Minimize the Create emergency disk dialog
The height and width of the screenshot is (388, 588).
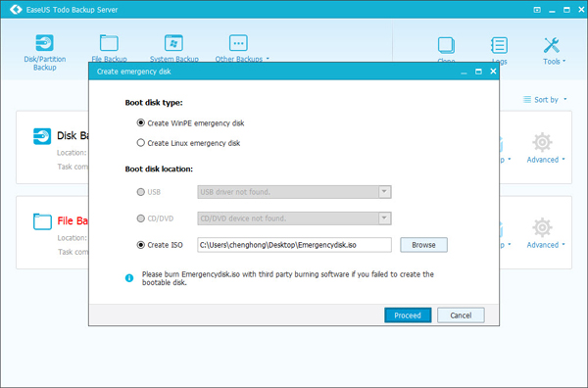464,73
